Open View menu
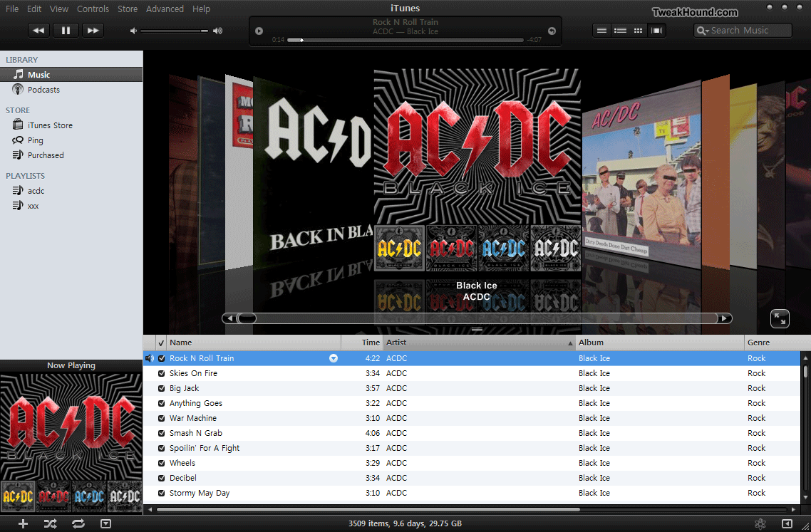Image resolution: width=811 pixels, height=532 pixels. tap(59, 9)
